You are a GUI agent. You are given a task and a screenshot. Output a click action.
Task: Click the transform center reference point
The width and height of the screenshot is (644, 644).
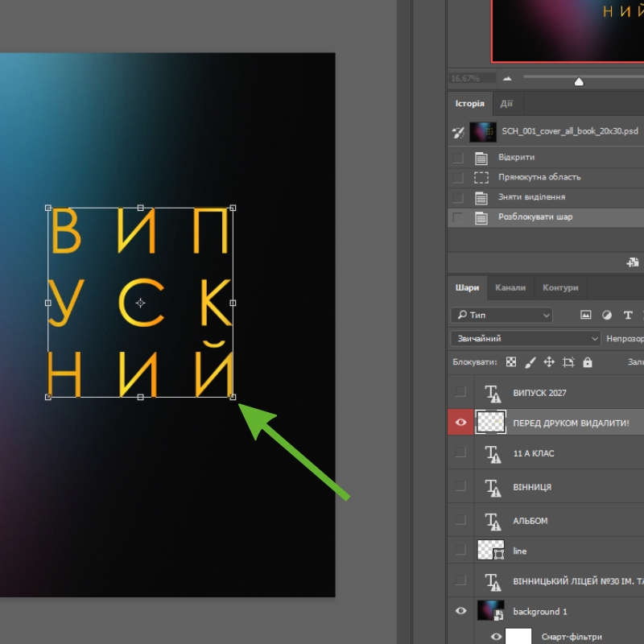(140, 303)
